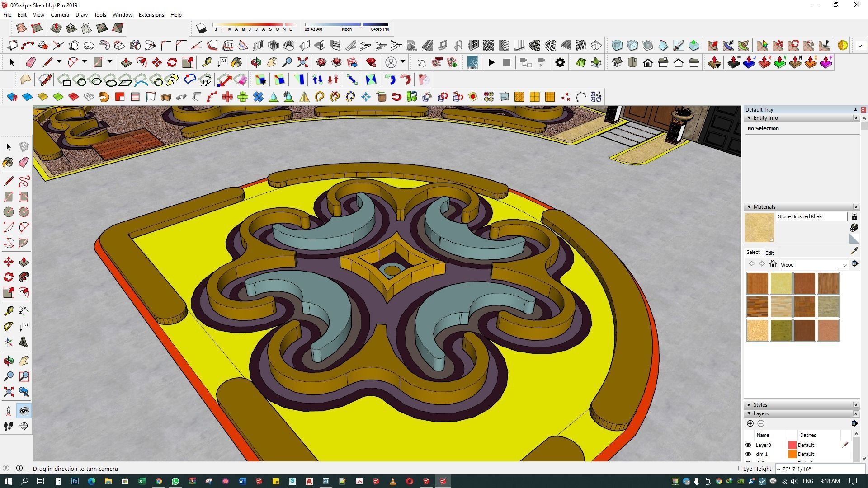Image resolution: width=868 pixels, height=488 pixels.
Task: Click the Zoom Extents tool in left toolbar
Action: pos(8,392)
